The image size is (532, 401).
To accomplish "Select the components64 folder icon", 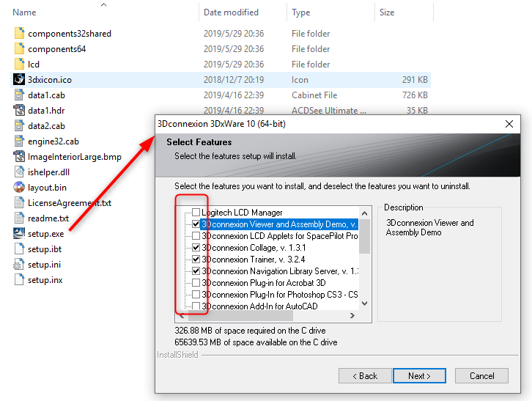I will click(19, 48).
